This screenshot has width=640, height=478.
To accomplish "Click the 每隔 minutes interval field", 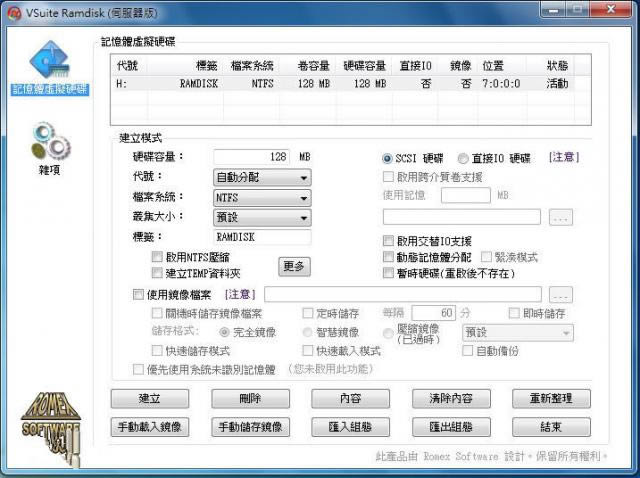I will 433,313.
